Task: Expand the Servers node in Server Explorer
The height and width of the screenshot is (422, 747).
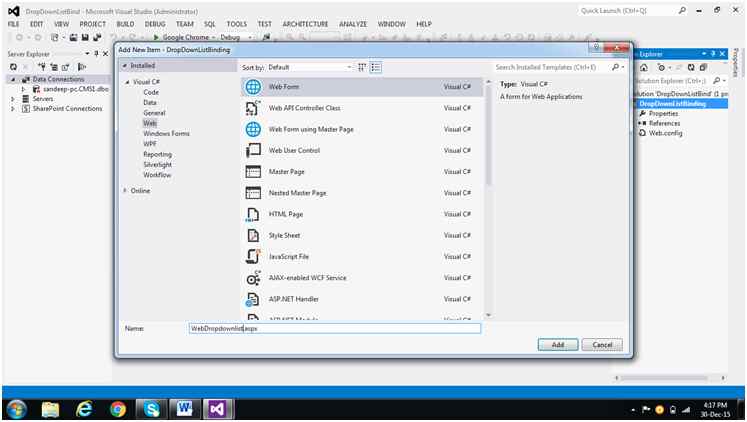Action: [13, 99]
